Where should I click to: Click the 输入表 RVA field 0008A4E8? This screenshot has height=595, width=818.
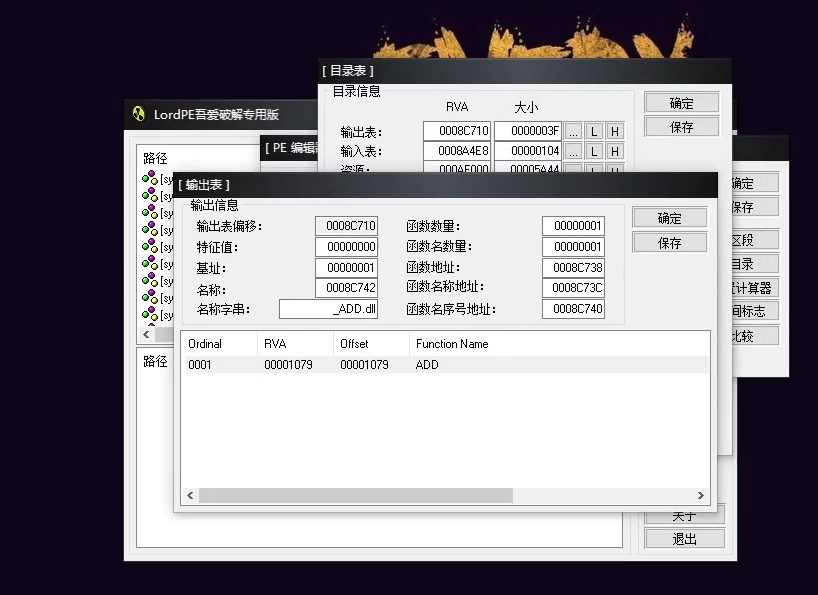(457, 151)
